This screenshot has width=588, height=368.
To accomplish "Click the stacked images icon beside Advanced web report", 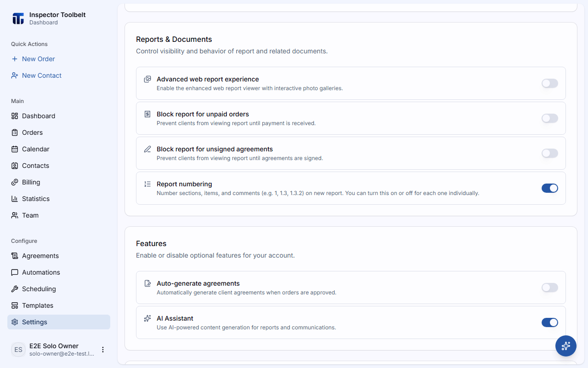I will pyautogui.click(x=147, y=79).
